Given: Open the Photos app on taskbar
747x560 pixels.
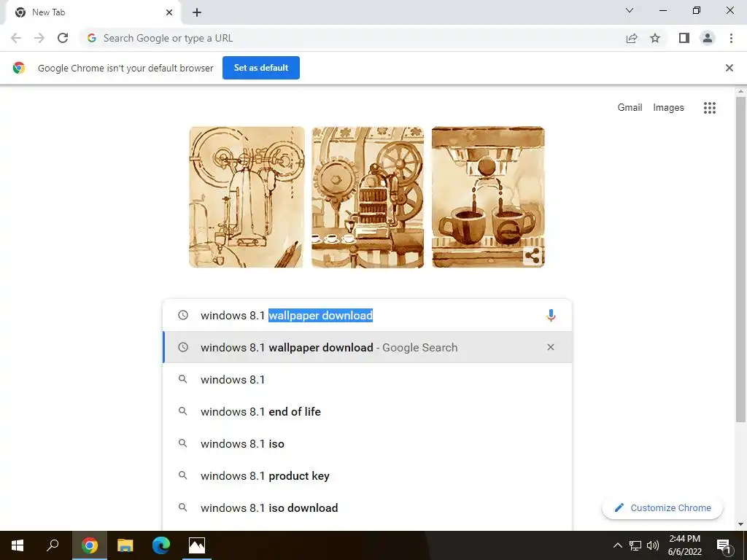Looking at the screenshot, I should [x=197, y=545].
